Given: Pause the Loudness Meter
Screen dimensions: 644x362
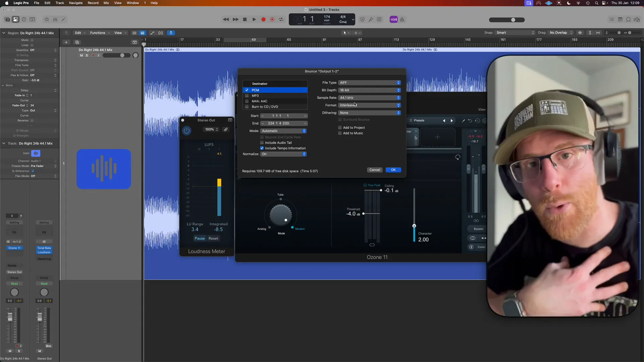Looking at the screenshot, I should point(200,239).
